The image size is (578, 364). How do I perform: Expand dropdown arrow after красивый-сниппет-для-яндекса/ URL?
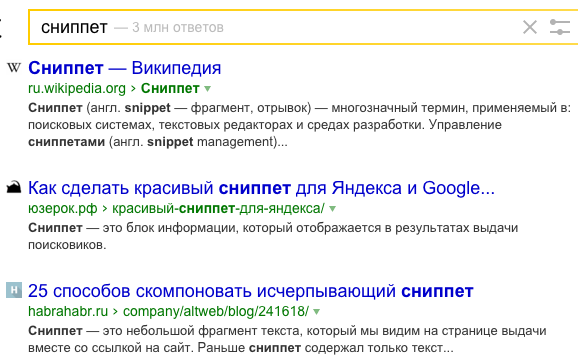[x=332, y=209]
